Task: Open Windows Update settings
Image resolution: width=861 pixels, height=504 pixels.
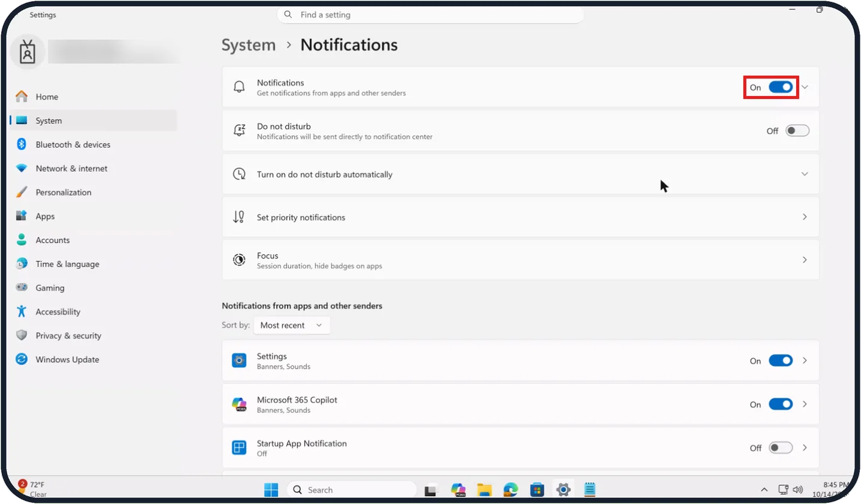Action: click(93, 360)
